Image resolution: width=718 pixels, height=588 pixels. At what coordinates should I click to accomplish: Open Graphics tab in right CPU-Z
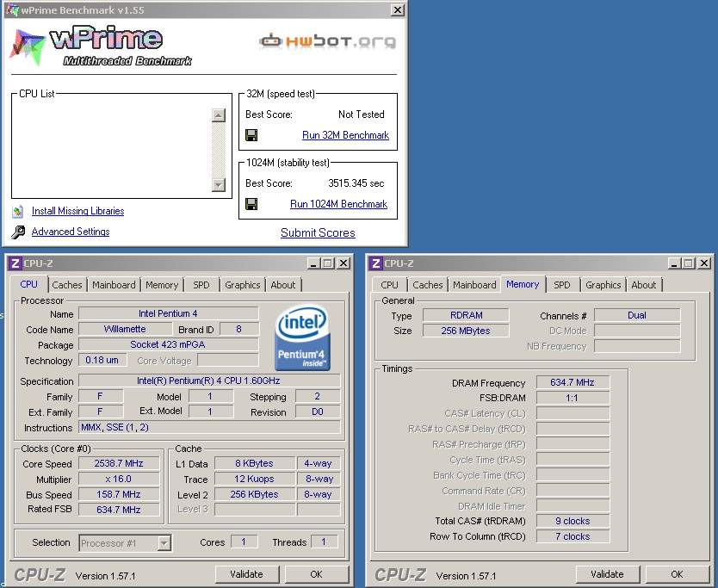[x=603, y=285]
